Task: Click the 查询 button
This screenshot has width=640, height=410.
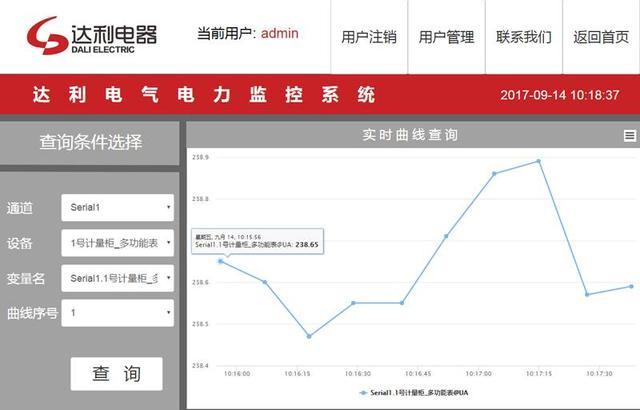Action: 116,373
